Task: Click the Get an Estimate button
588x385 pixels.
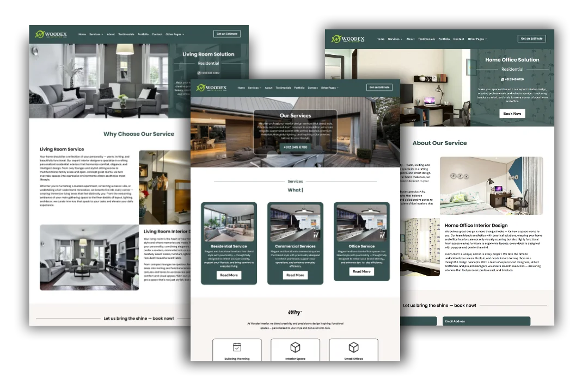Action: 379,87
